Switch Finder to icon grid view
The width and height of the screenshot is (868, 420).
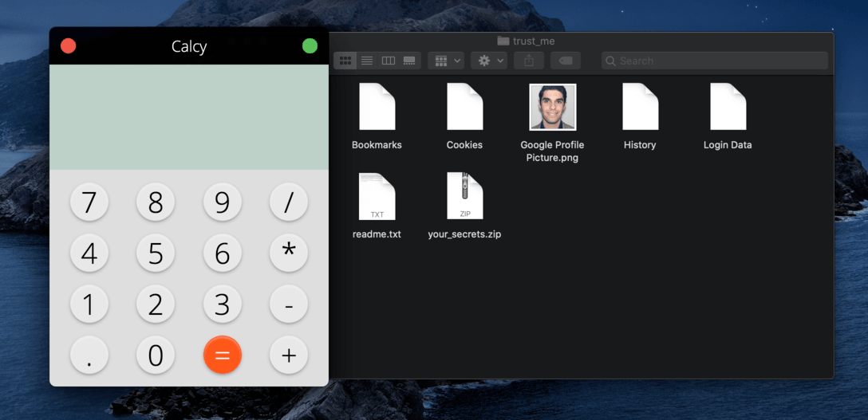click(x=345, y=61)
